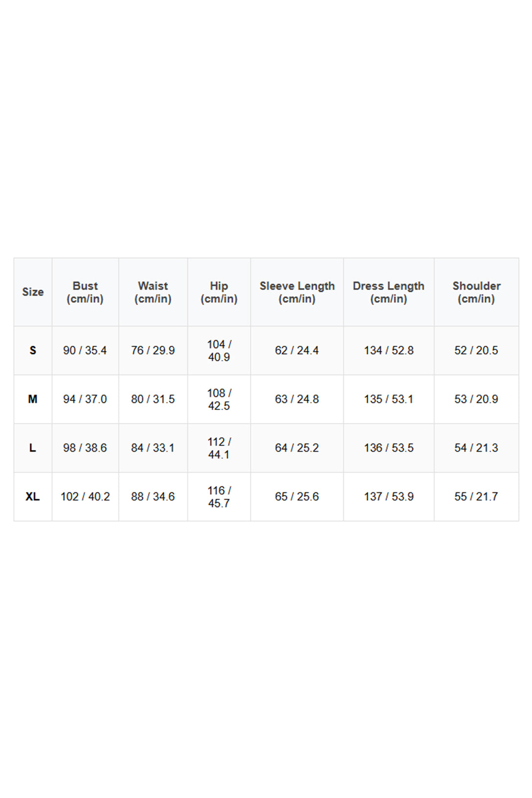Click the Size column header
Viewport: 532px width, 798px height.
(x=33, y=292)
